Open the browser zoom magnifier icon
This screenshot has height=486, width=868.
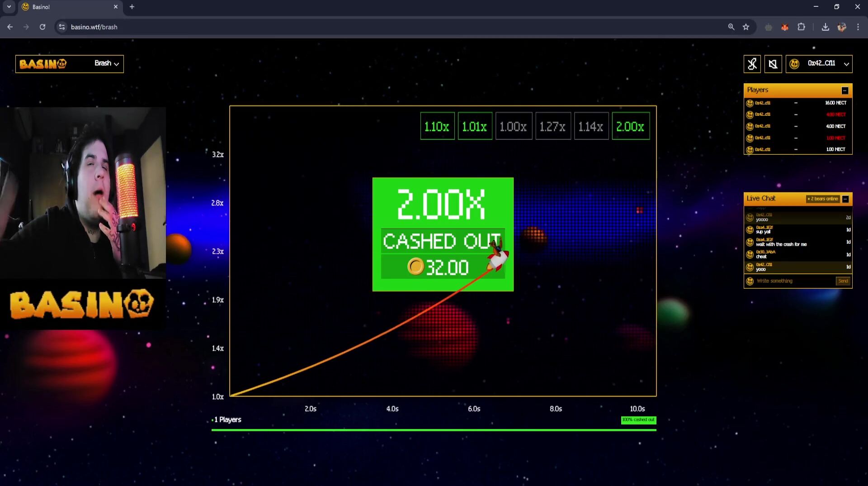[x=731, y=27]
